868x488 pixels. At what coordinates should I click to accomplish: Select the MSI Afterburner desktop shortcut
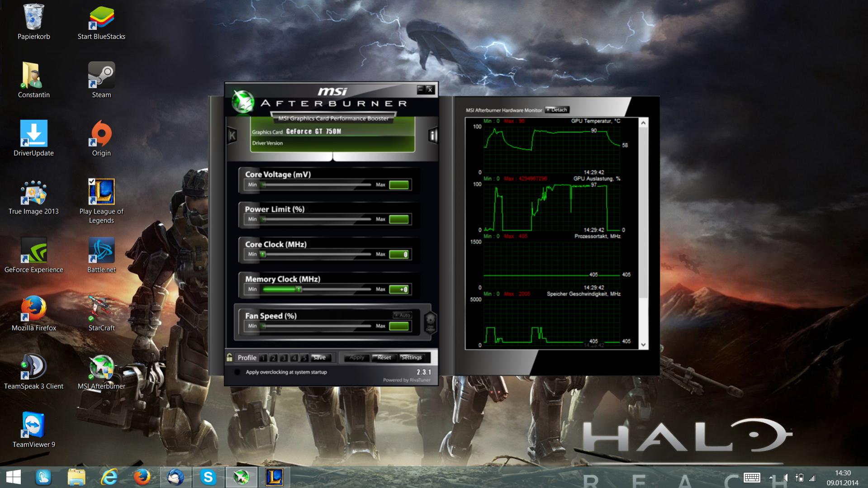(x=101, y=372)
